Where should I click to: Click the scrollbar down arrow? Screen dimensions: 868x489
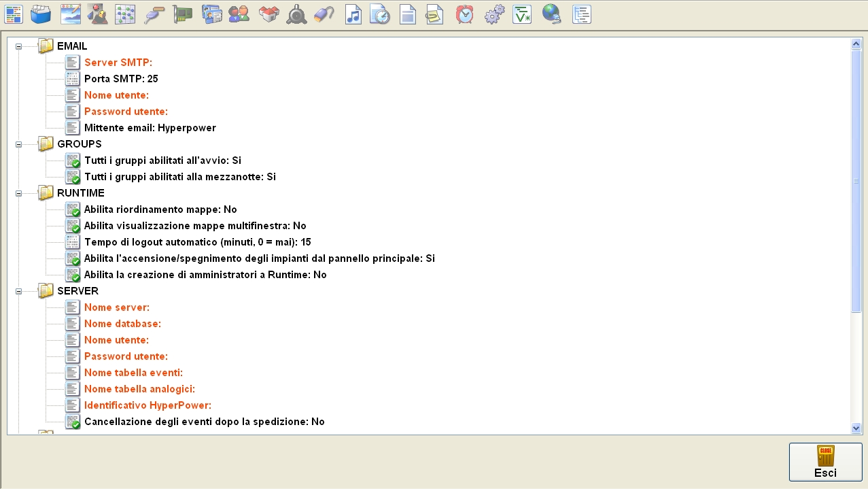click(x=856, y=428)
